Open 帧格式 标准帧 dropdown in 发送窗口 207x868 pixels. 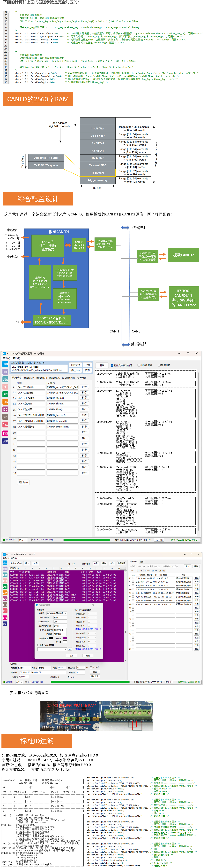pos(24,668)
